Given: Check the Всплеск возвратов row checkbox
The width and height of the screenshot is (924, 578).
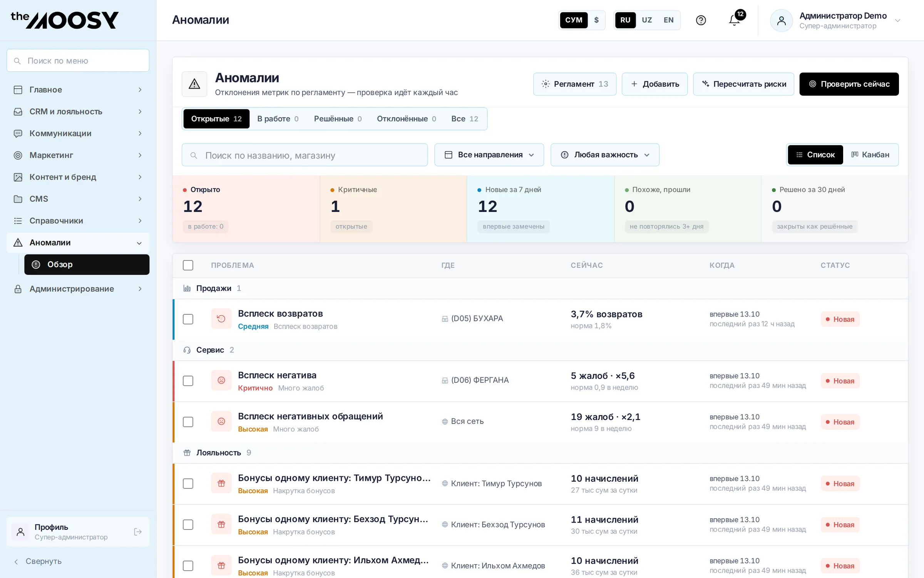Looking at the screenshot, I should [188, 319].
